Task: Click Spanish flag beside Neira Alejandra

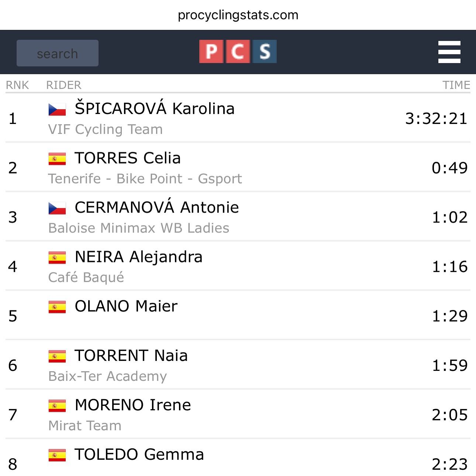Action: tap(57, 258)
